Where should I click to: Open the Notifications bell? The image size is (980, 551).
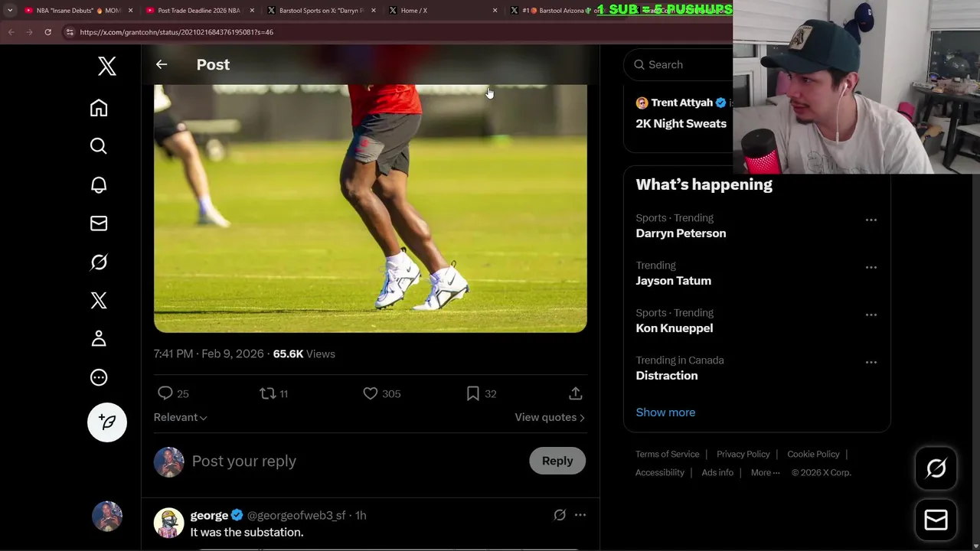click(99, 185)
